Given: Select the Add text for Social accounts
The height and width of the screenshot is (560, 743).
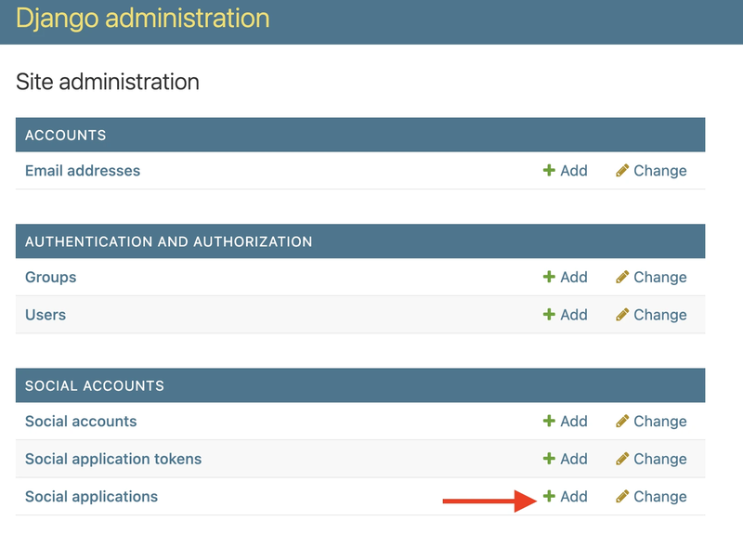Looking at the screenshot, I should click(x=574, y=422).
